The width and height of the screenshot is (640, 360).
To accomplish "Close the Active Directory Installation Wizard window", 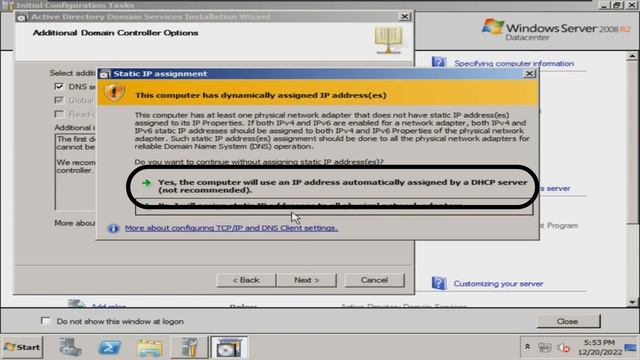I will coord(404,17).
